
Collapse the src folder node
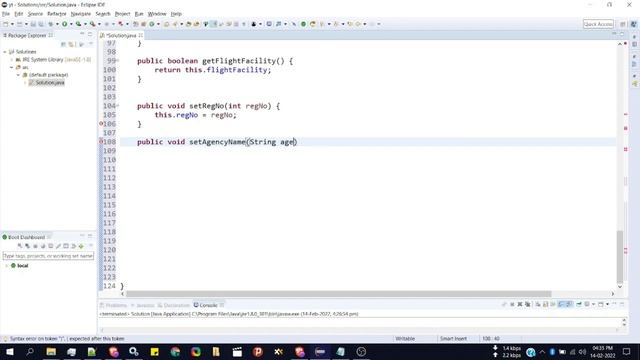[x=11, y=67]
